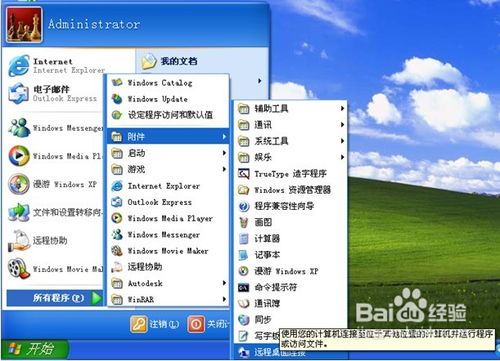Launch 记事本 notepad

pos(291,255)
